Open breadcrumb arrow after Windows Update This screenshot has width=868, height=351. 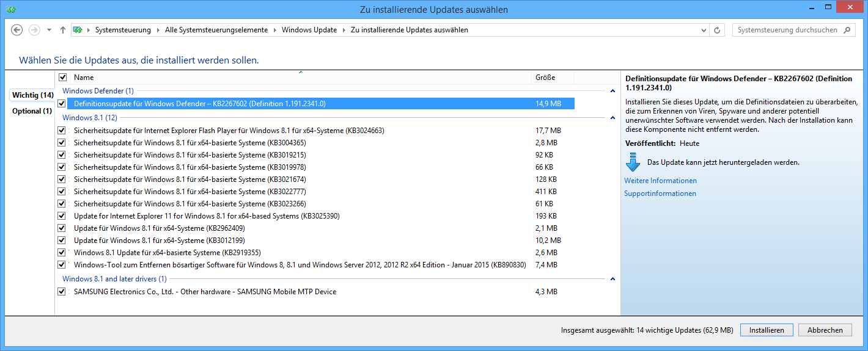pyautogui.click(x=344, y=30)
